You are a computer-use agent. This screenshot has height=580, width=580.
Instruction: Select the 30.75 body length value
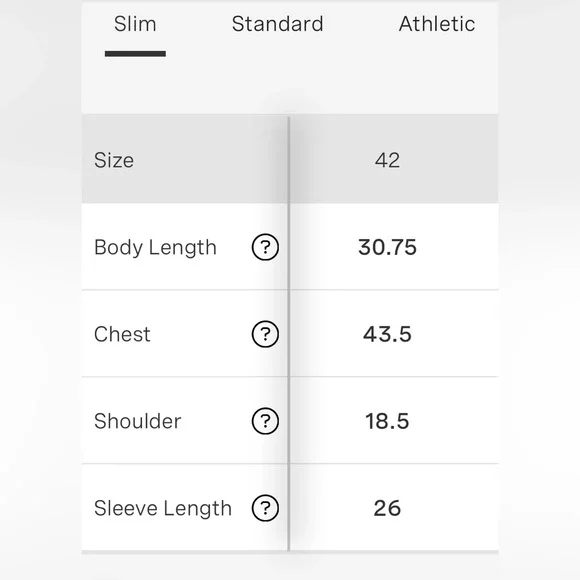(387, 247)
